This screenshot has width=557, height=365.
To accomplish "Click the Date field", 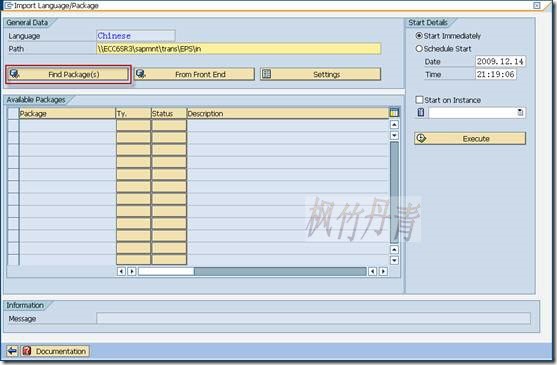I will [501, 61].
